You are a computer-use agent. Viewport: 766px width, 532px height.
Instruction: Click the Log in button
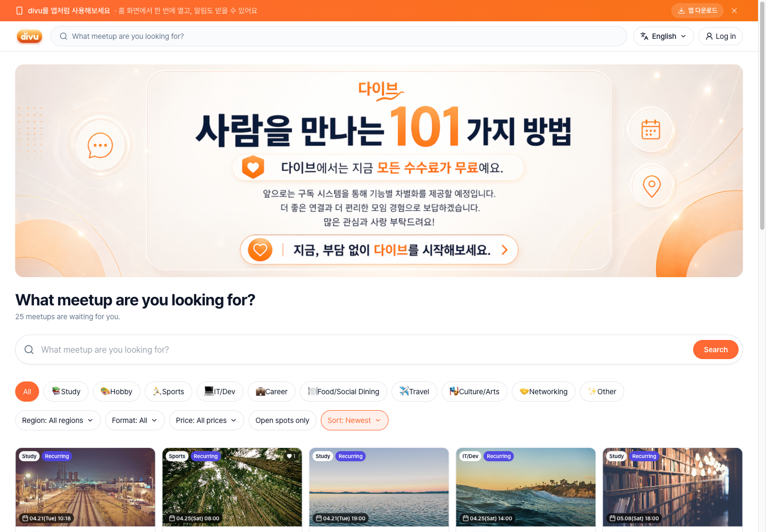pos(720,36)
